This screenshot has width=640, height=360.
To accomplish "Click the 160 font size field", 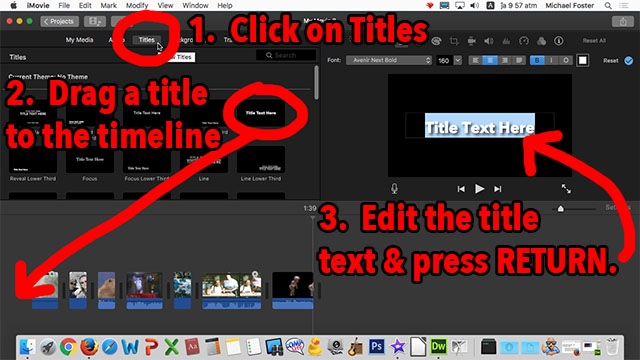I will click(444, 60).
